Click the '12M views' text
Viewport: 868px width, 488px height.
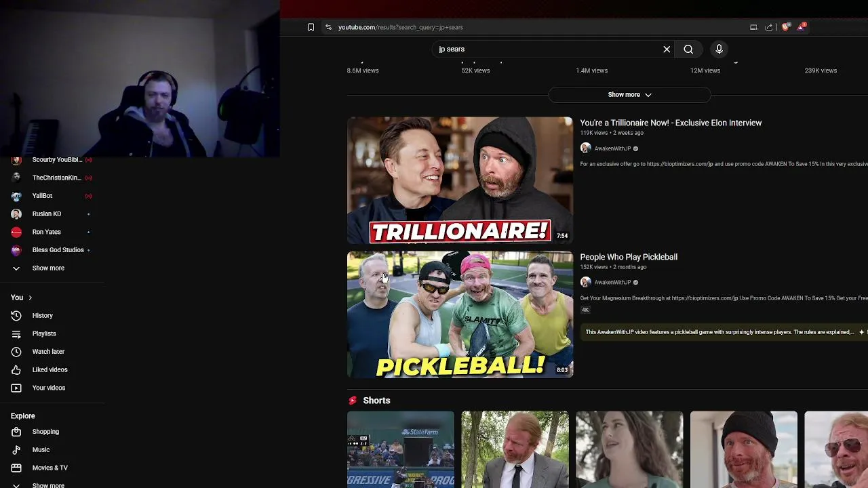point(705,70)
